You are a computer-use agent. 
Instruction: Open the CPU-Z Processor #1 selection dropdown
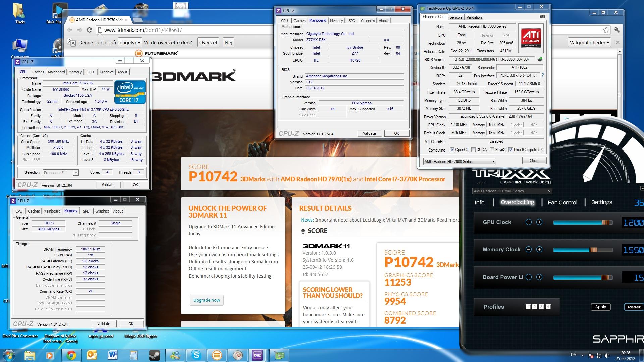[61, 173]
